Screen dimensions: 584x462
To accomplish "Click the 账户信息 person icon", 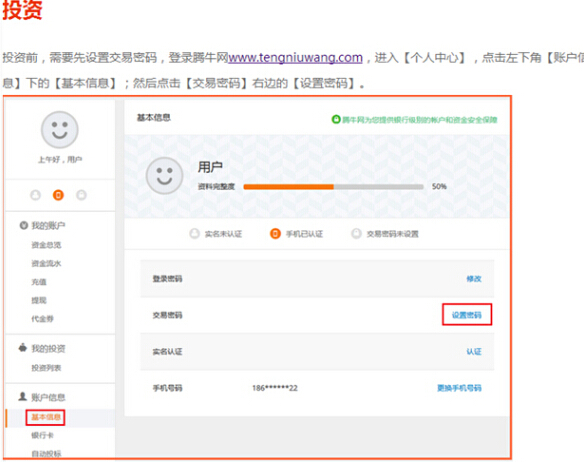I will [x=23, y=396].
